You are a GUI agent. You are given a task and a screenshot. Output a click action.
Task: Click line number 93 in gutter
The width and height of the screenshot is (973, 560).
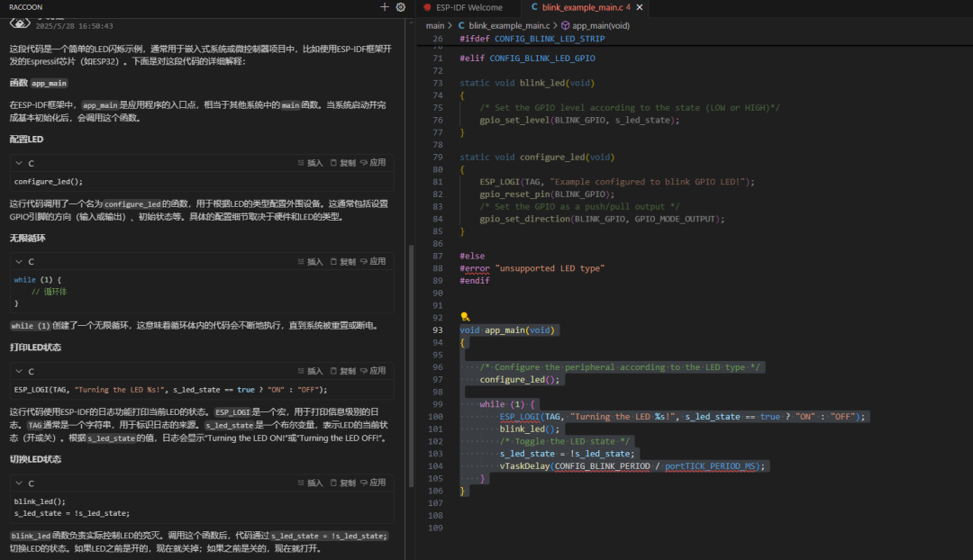438,330
